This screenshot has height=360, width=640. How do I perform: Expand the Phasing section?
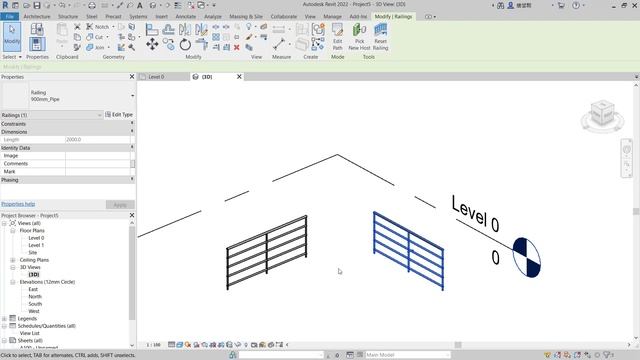pyautogui.click(x=132, y=179)
